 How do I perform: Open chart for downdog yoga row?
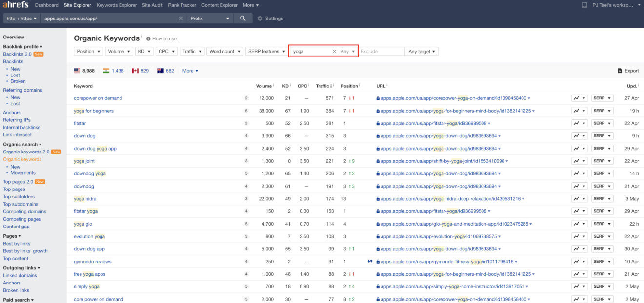(580, 173)
